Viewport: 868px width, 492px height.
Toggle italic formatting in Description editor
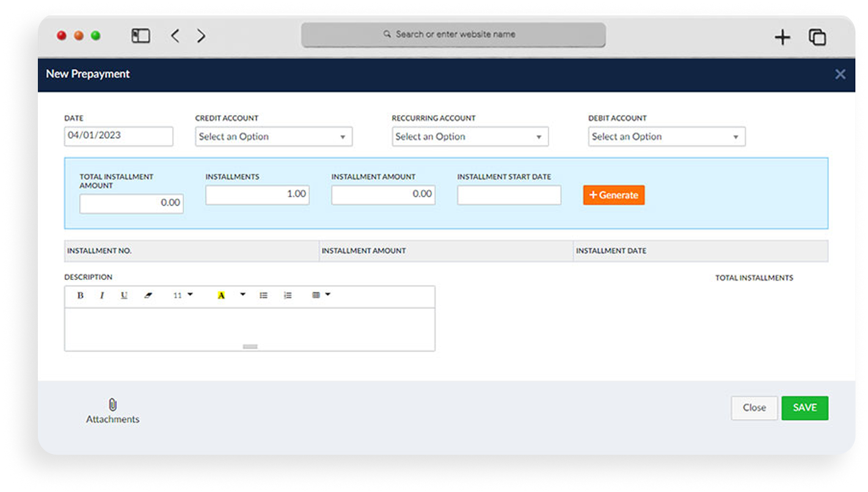click(x=102, y=296)
